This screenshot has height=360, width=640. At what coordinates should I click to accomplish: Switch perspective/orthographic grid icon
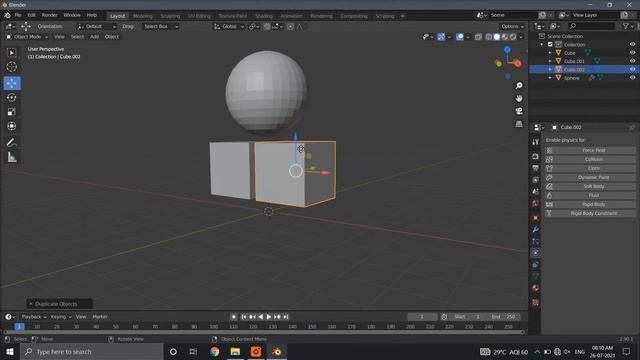519,124
